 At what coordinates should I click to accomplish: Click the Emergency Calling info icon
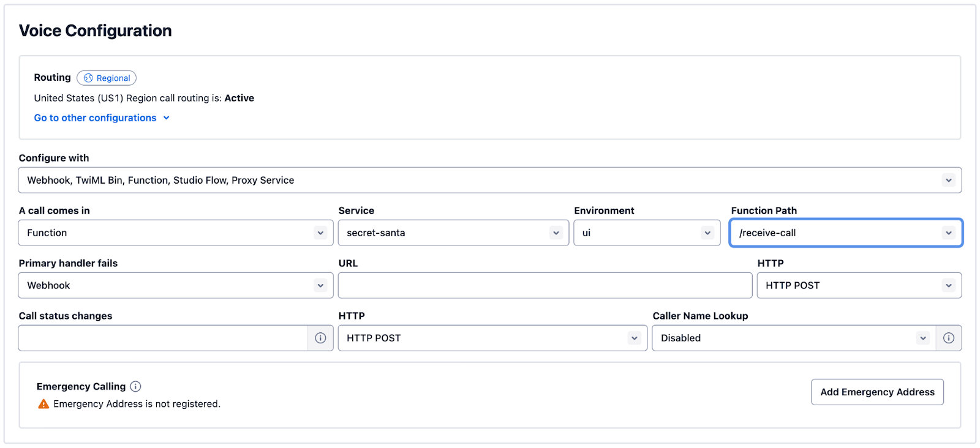tap(136, 386)
